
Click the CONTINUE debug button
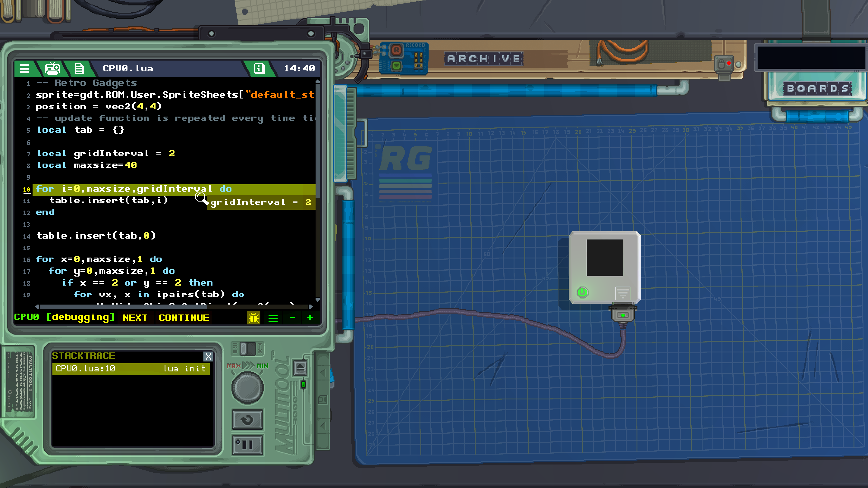[184, 318]
